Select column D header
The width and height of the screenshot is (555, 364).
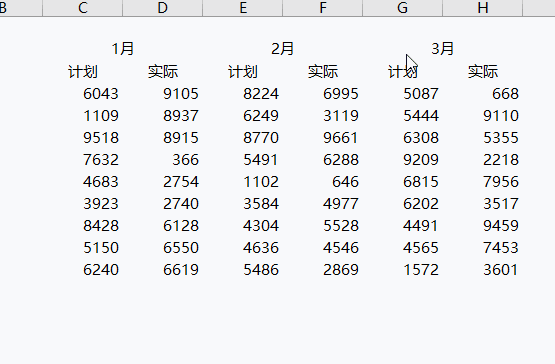(x=162, y=8)
